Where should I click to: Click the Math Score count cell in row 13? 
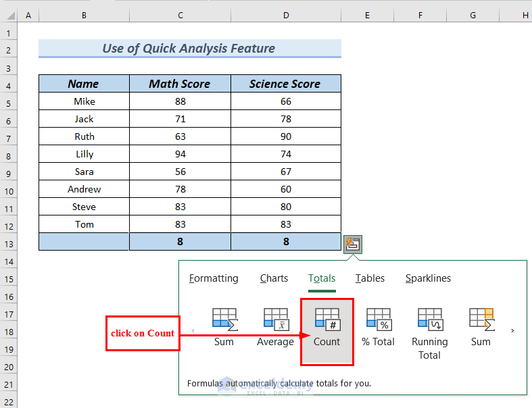coord(180,241)
